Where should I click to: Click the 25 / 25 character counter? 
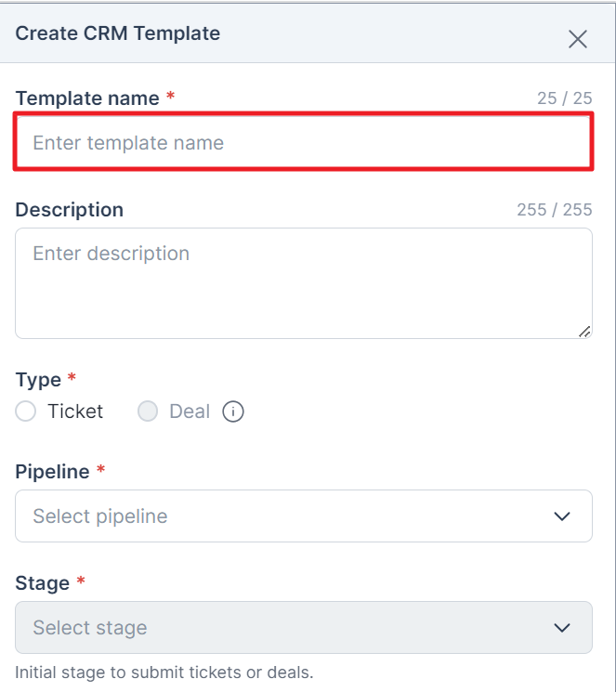(x=564, y=98)
